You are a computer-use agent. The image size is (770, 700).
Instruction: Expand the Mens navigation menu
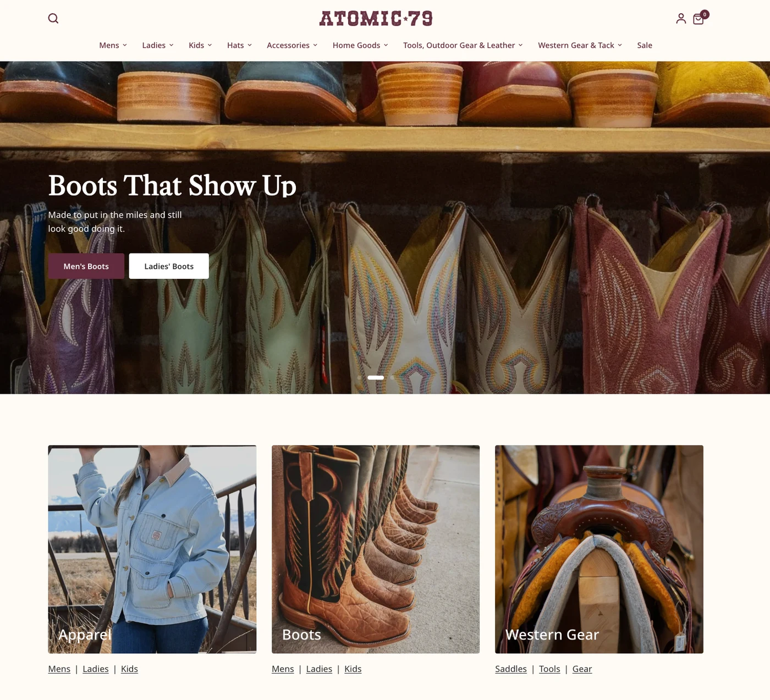click(113, 45)
